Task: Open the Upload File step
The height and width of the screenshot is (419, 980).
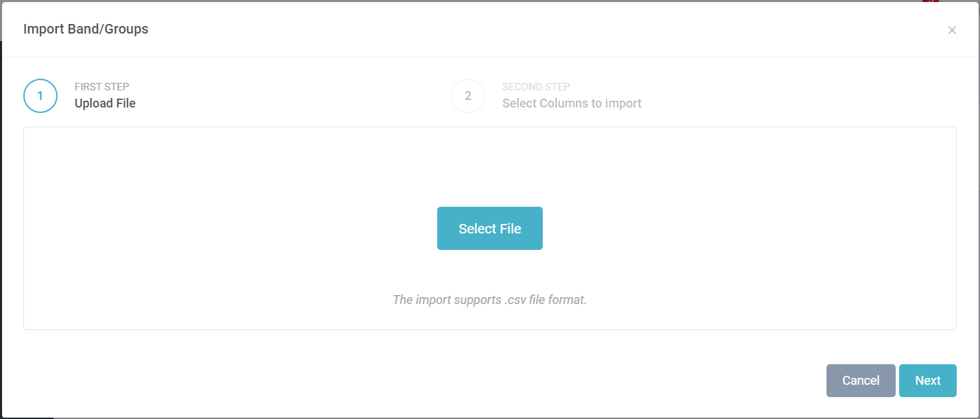Action: (105, 103)
